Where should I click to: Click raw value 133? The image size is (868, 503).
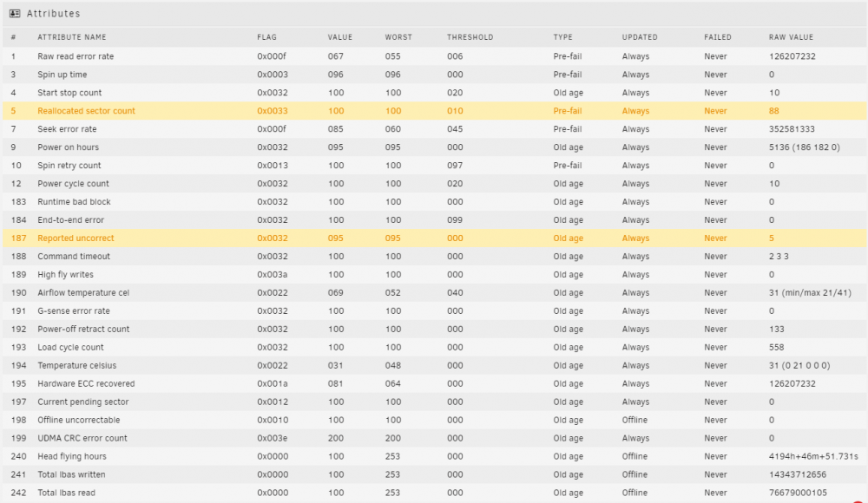tap(777, 330)
